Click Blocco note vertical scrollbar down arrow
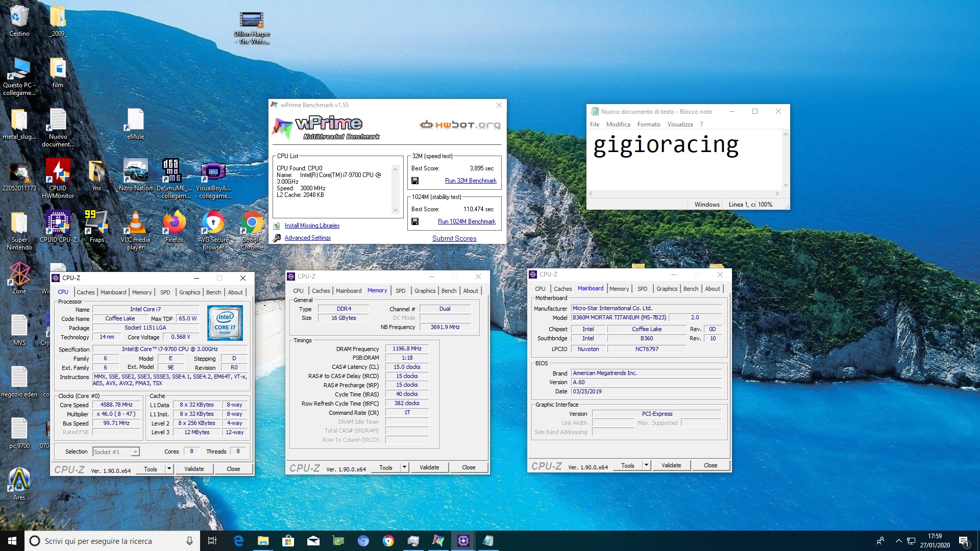Viewport: 980px width, 551px height. (786, 185)
